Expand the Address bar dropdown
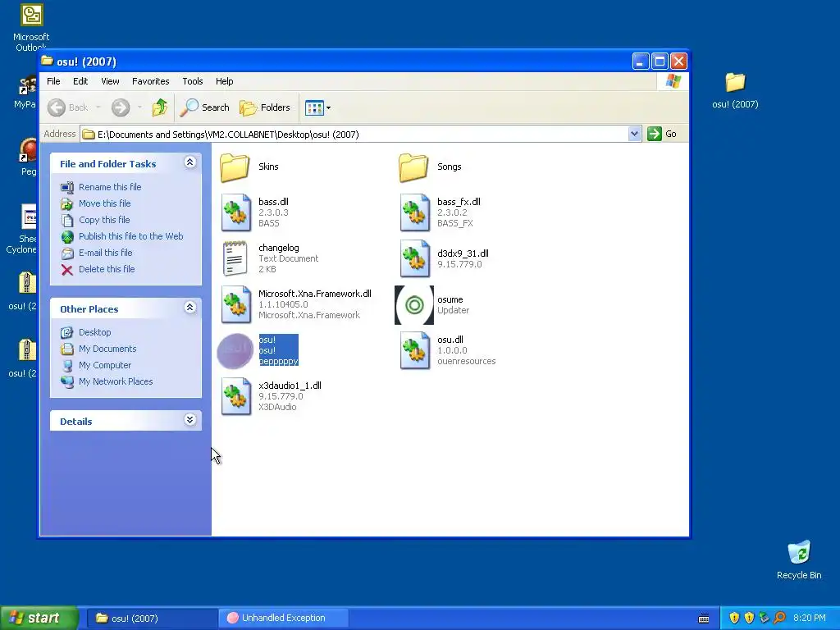 pyautogui.click(x=634, y=134)
